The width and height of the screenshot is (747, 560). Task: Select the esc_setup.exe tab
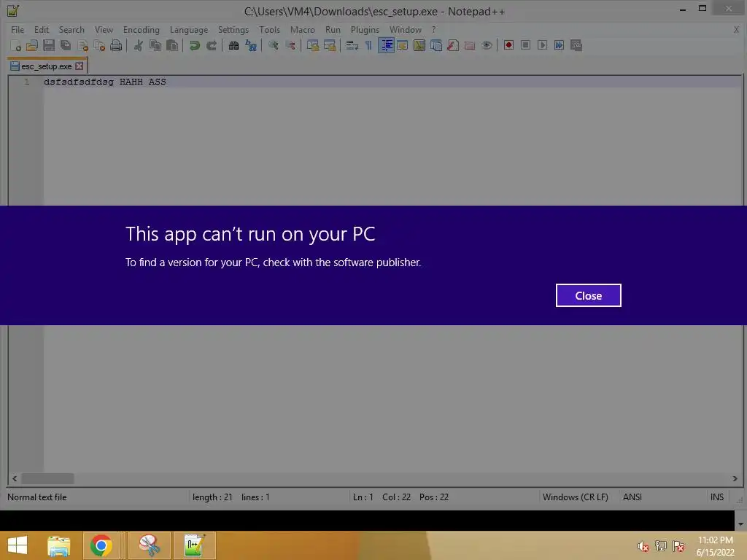click(47, 66)
